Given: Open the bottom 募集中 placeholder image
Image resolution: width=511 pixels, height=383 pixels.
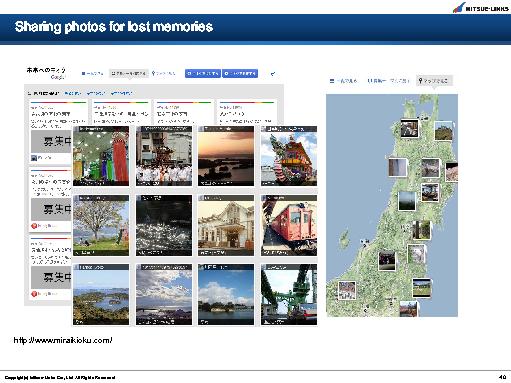Looking at the screenshot, I should pyautogui.click(x=51, y=277).
